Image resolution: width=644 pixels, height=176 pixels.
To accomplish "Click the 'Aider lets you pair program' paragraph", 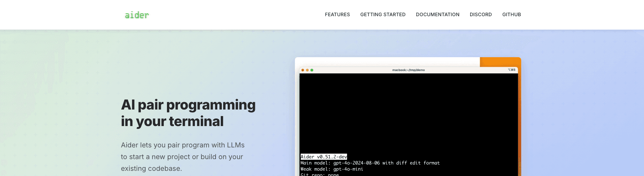I will (183, 157).
